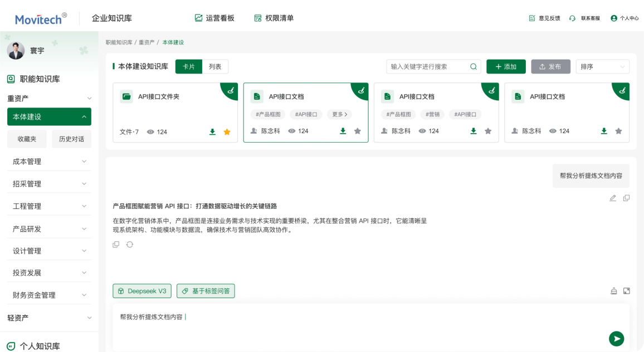Viewport: 644px width, 352px height.
Task: Click the user avatar for 寰宇
Action: coord(16,51)
